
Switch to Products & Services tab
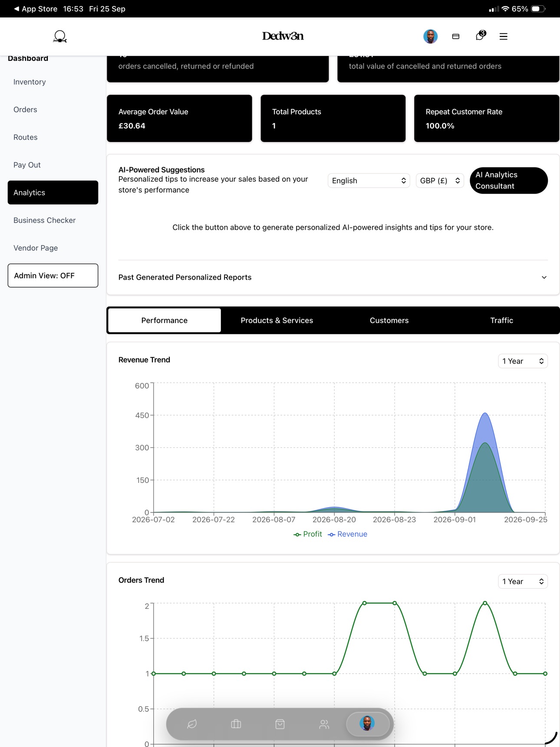click(277, 320)
